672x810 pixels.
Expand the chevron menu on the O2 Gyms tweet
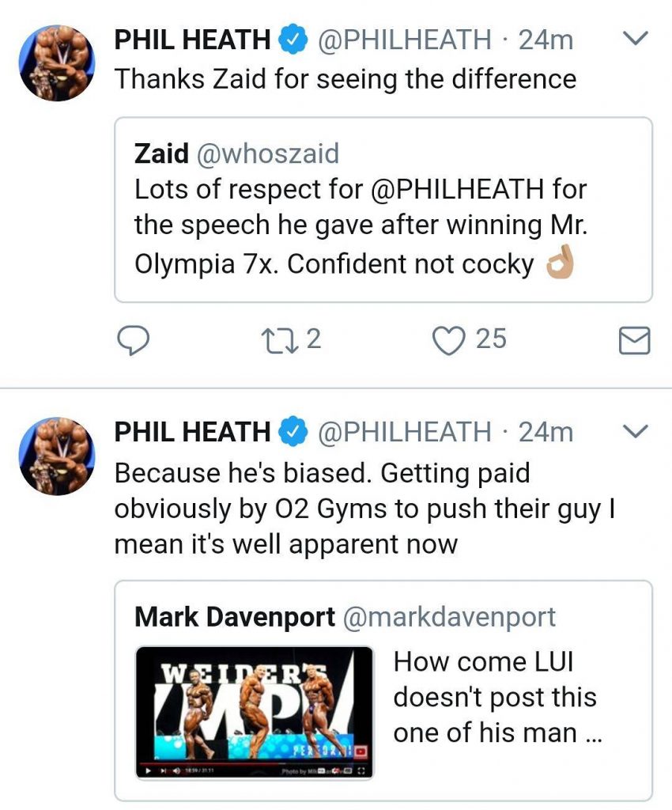[x=636, y=431]
